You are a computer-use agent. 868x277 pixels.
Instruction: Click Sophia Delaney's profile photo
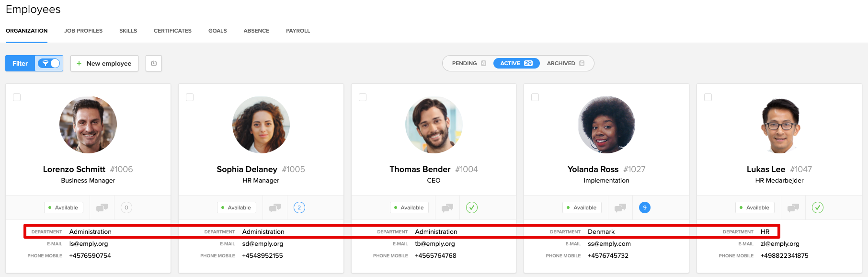click(261, 125)
